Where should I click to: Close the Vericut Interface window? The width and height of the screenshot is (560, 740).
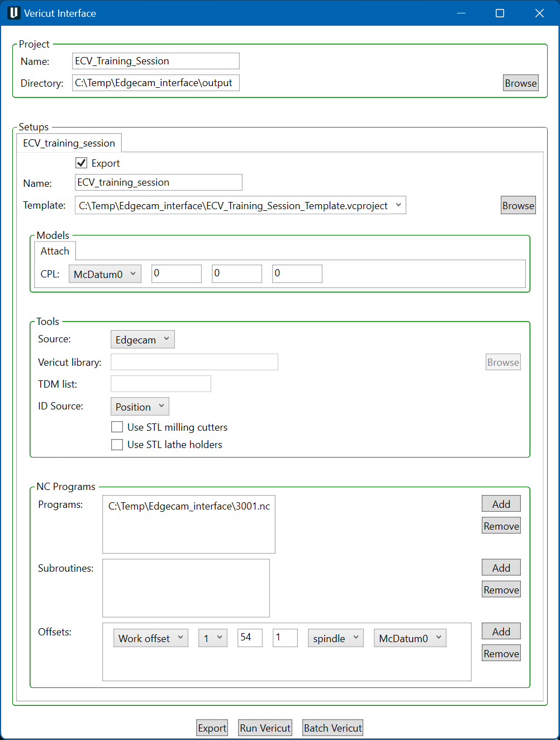click(539, 13)
